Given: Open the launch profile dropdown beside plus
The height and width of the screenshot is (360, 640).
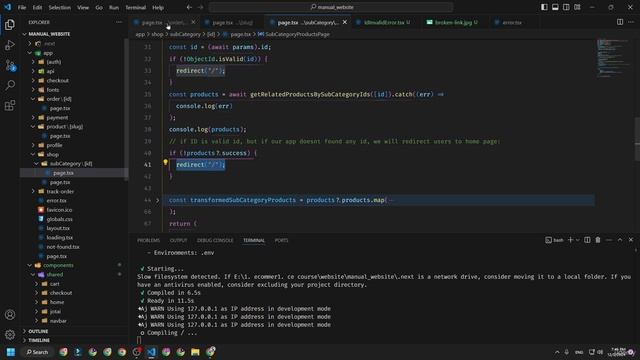Looking at the screenshot, I should pyautogui.click(x=578, y=240).
